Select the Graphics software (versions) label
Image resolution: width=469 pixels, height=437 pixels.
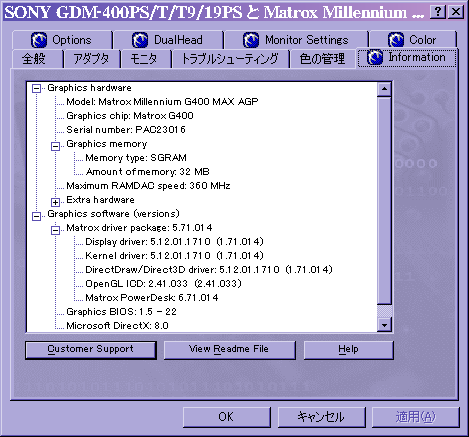(x=114, y=214)
